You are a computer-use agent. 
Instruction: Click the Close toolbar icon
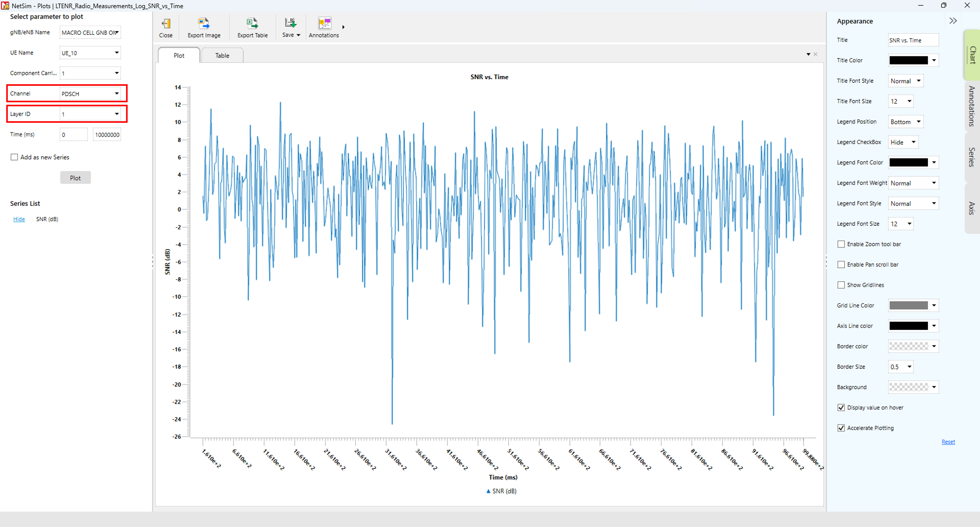[165, 24]
